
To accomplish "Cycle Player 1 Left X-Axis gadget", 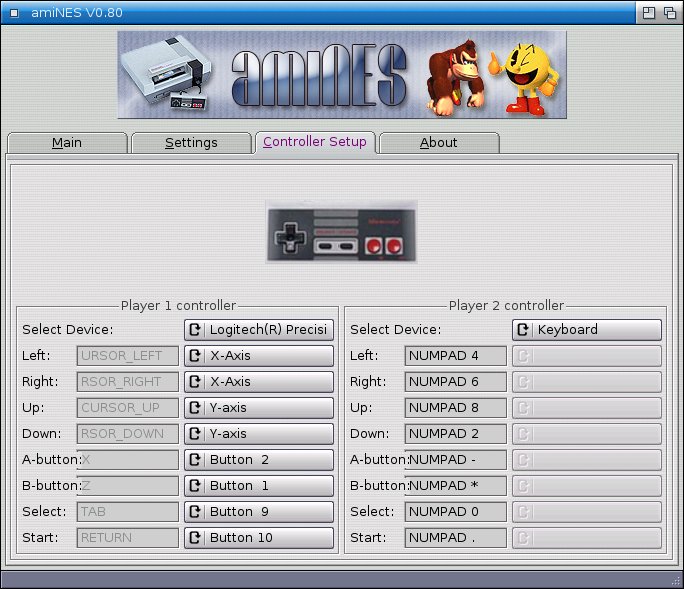I will 259,356.
